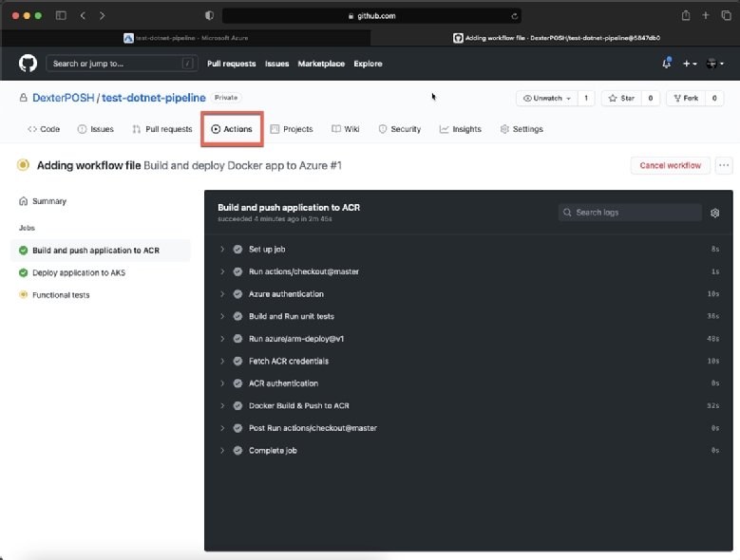The image size is (740, 560).
Task: Expand Run actions/checkout@master step
Action: coord(468,271)
